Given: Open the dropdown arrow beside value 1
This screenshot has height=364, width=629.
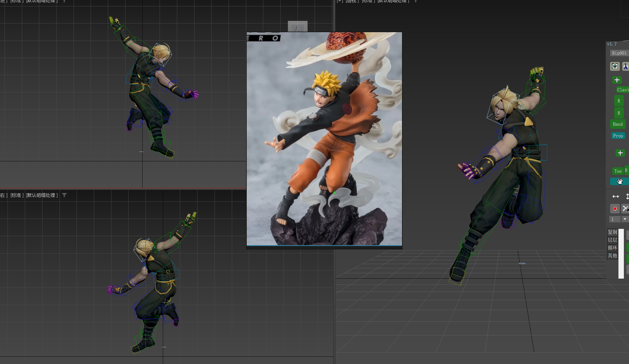Looking at the screenshot, I should (625, 219).
